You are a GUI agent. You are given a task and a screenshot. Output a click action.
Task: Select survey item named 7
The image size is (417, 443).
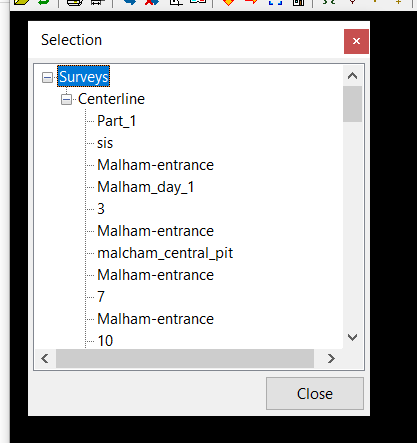pyautogui.click(x=101, y=297)
